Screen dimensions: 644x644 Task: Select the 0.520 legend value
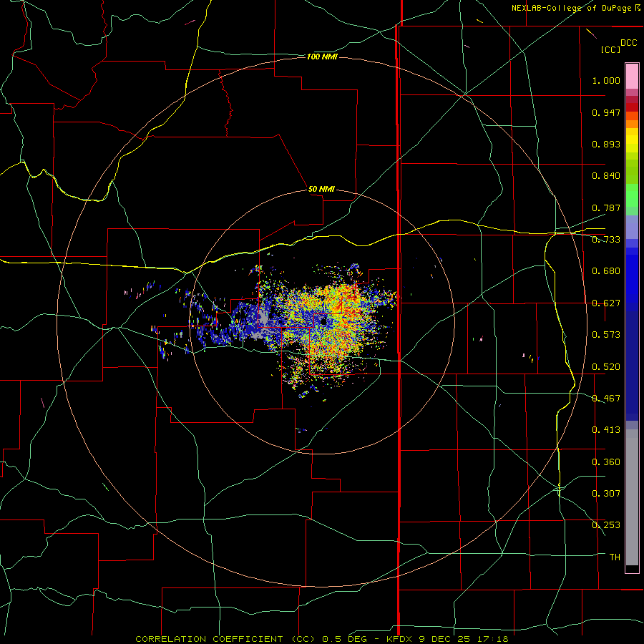tap(606, 367)
